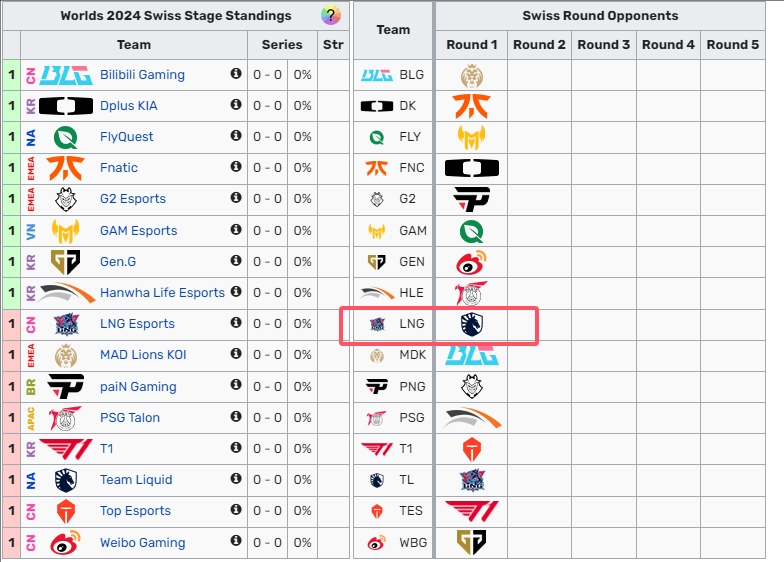The width and height of the screenshot is (784, 562).
Task: Click info icon next to Weibo Gaming
Action: [236, 542]
